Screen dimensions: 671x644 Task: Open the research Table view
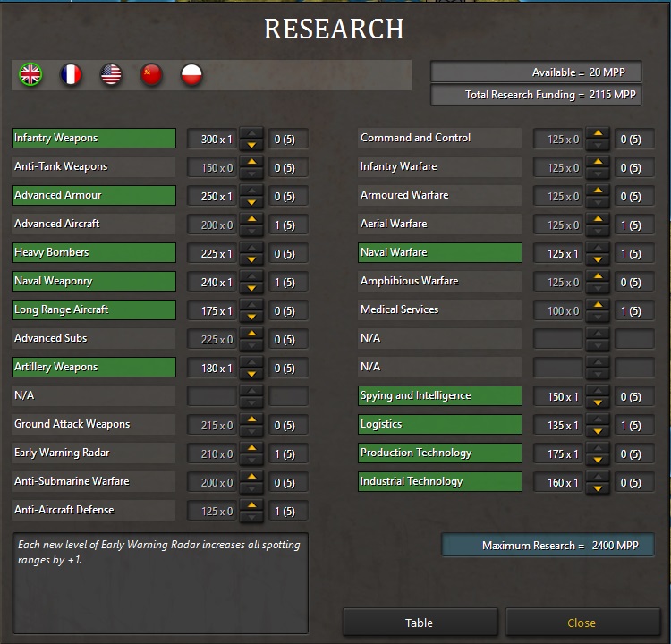tap(420, 623)
